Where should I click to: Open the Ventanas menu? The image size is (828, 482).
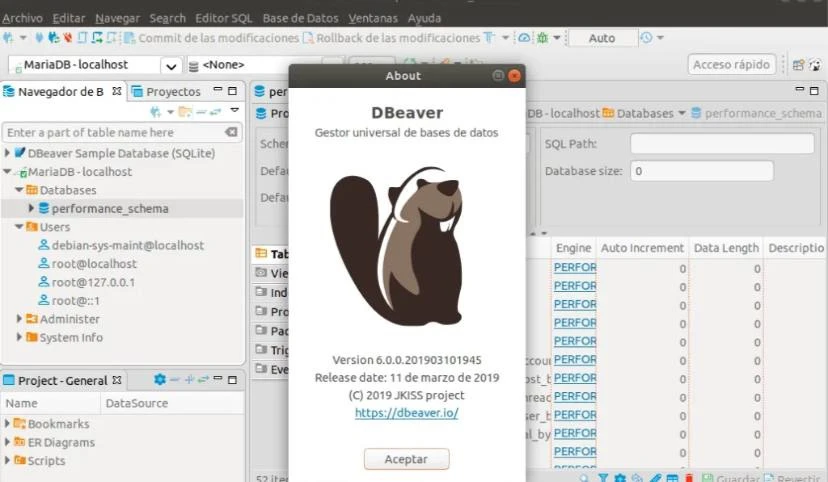click(373, 18)
